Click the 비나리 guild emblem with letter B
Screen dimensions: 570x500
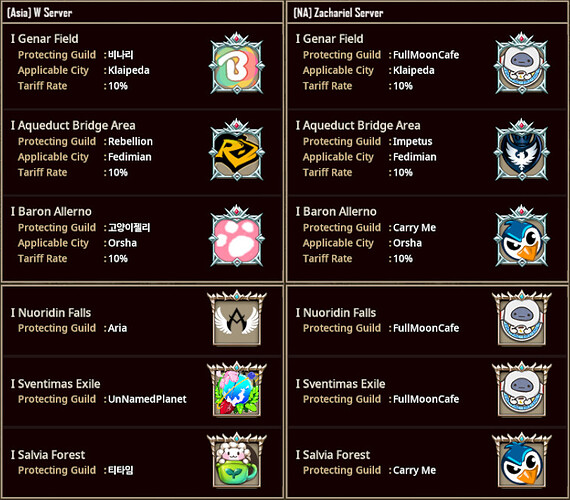pyautogui.click(x=237, y=64)
